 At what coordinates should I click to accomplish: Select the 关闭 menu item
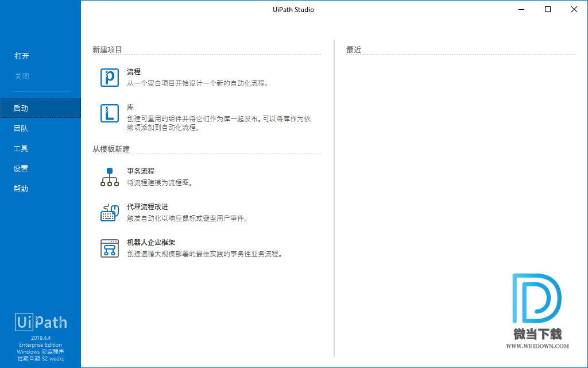click(x=22, y=76)
